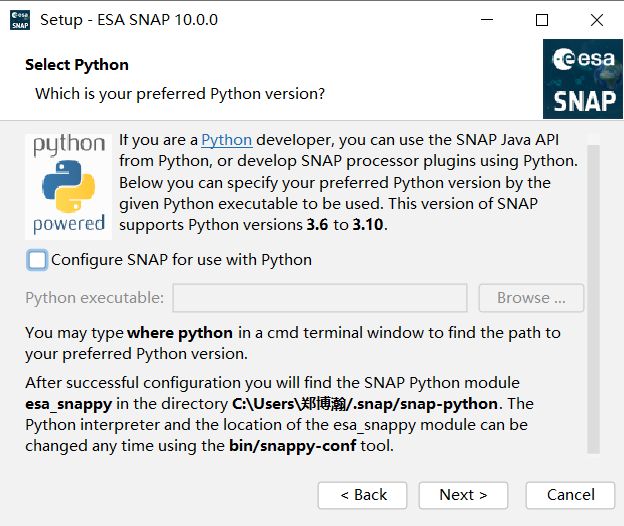Click the SNAP installer icon in title bar
Viewport: 624px width, 526px height.
pyautogui.click(x=20, y=20)
